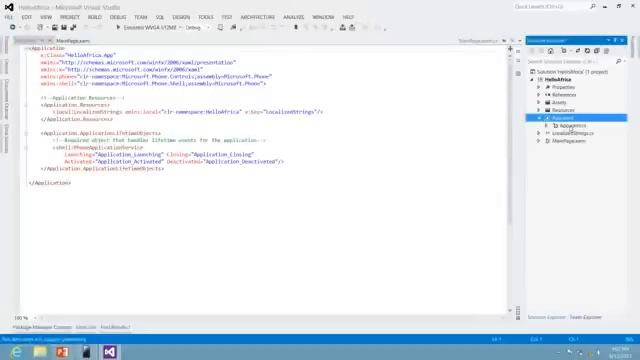Expand the References node
The image size is (640, 360).
539,95
